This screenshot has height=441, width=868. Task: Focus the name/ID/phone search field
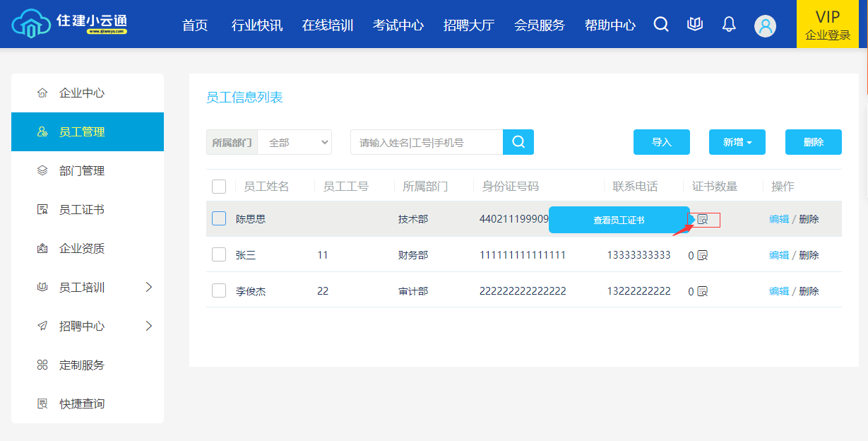427,142
